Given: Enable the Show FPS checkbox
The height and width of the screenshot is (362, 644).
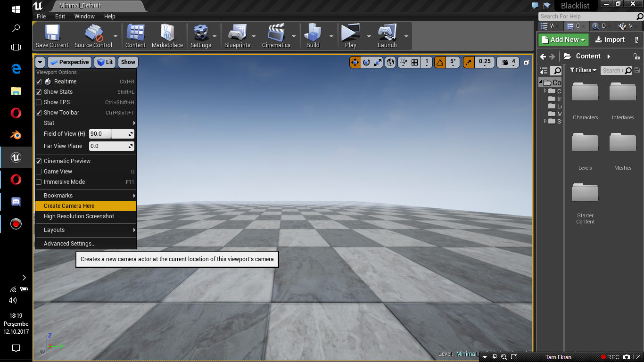Looking at the screenshot, I should pyautogui.click(x=39, y=102).
